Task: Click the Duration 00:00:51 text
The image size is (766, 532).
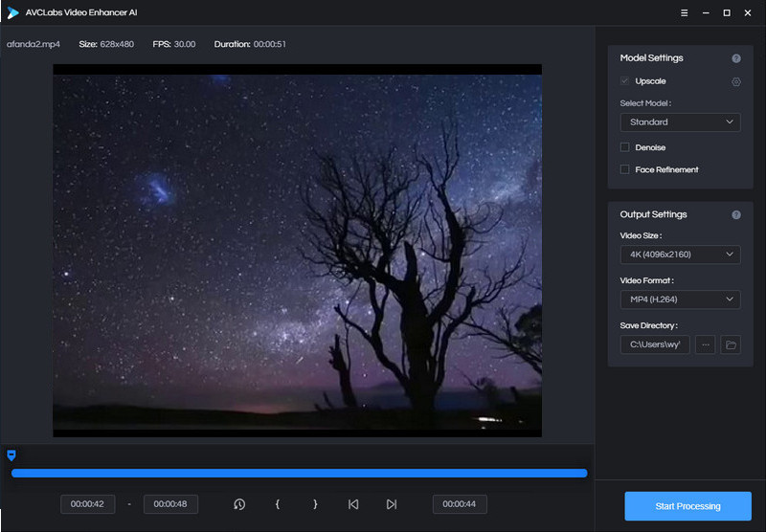Action: click(x=250, y=44)
